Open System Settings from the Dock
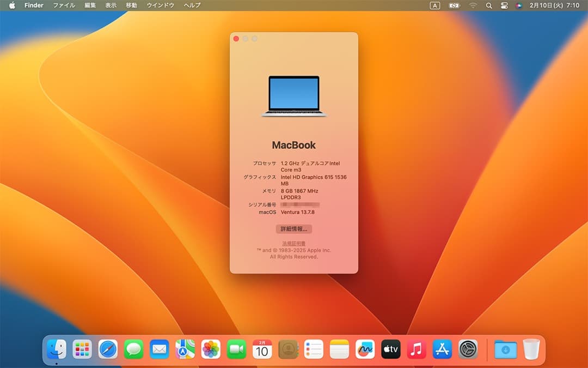Image resolution: width=588 pixels, height=368 pixels. tap(467, 349)
